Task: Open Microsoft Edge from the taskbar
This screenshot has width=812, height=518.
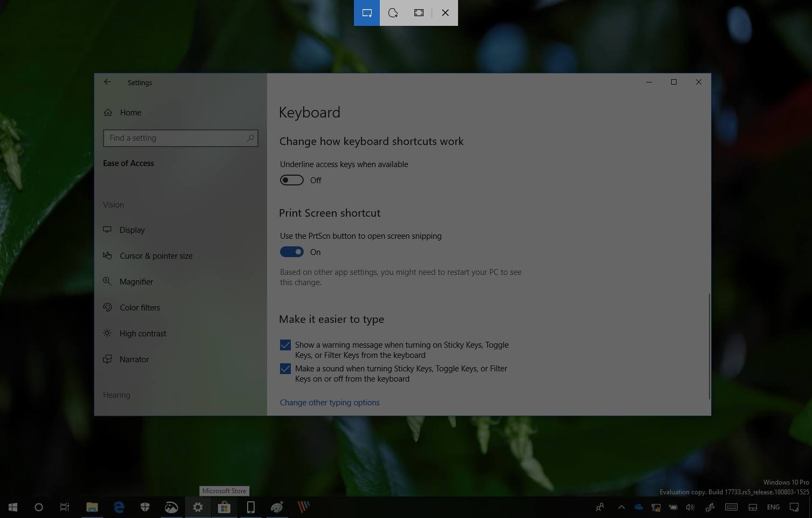Action: 119,507
